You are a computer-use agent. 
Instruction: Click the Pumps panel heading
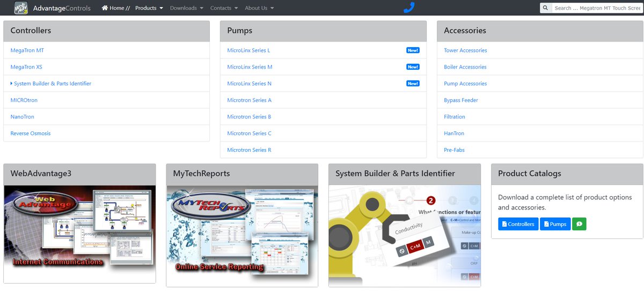pos(323,31)
